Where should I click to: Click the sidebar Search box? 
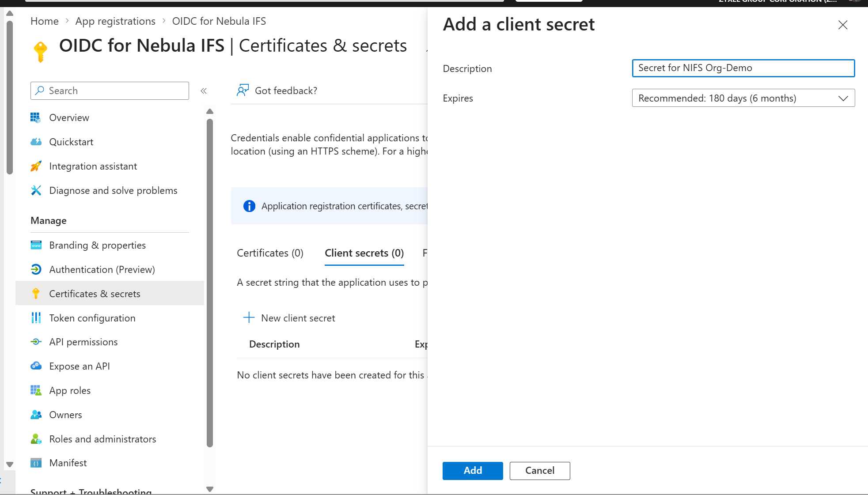tap(110, 91)
